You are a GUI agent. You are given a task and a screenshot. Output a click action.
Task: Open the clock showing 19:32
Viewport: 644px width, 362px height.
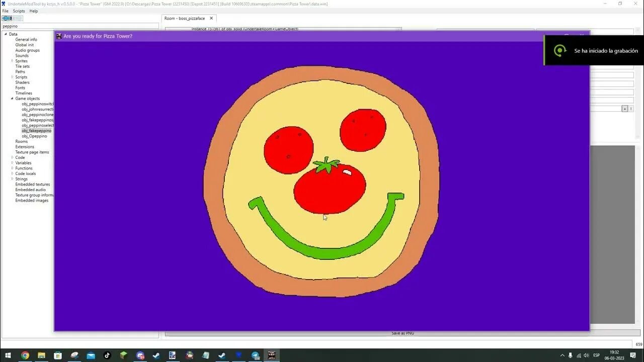614,355
